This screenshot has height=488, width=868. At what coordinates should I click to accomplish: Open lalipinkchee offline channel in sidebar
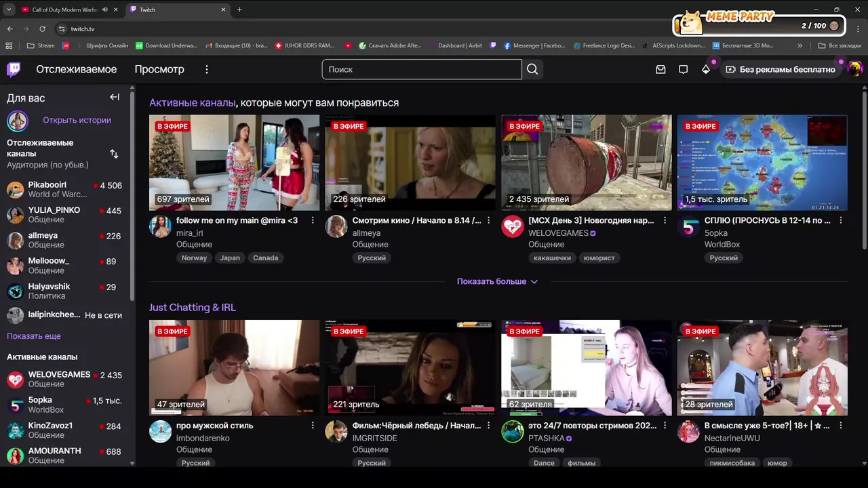64,315
